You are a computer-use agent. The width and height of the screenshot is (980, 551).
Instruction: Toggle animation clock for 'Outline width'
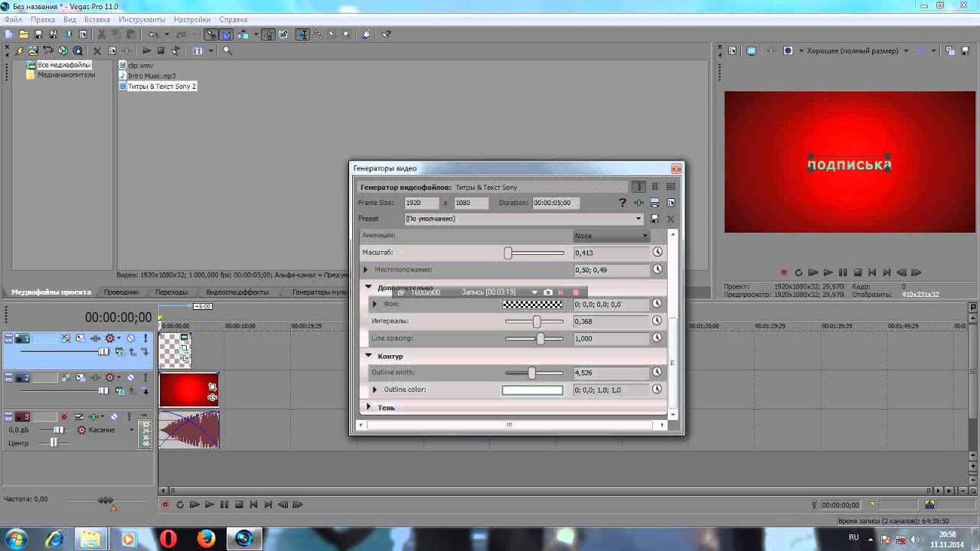657,373
